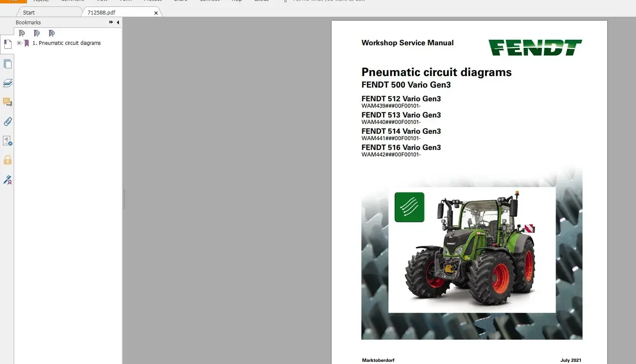Click the pen-and-person sidebar icon
Screen dimensions: 636x364
[7, 180]
